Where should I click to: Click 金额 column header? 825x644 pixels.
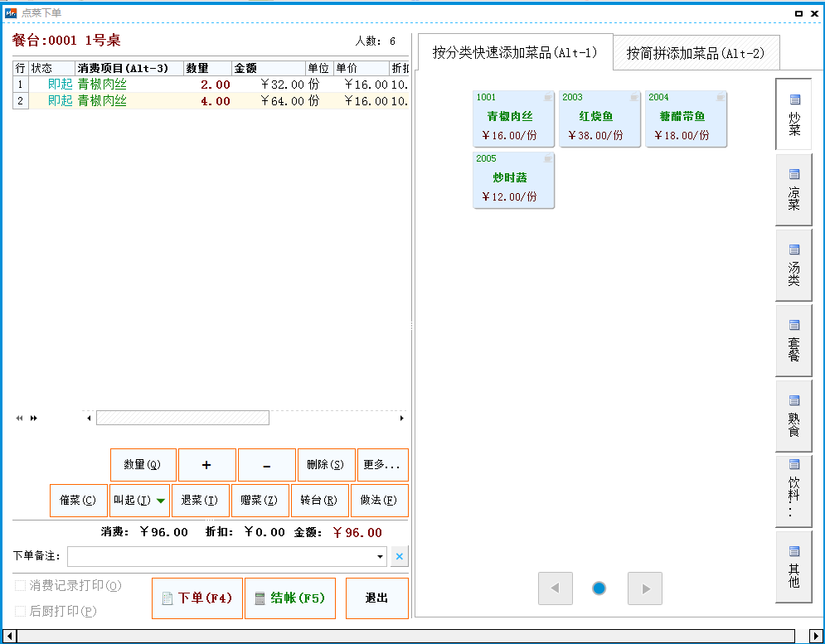tap(269, 69)
